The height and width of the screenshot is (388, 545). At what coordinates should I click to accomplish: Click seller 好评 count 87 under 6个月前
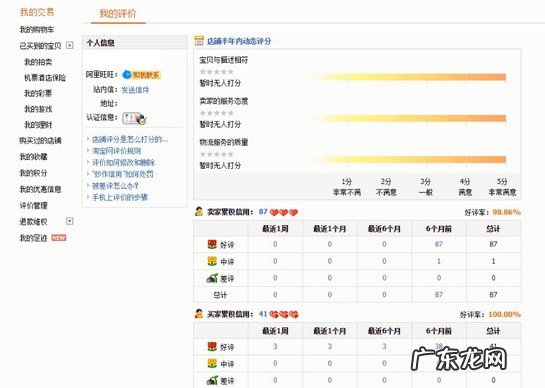(x=439, y=244)
